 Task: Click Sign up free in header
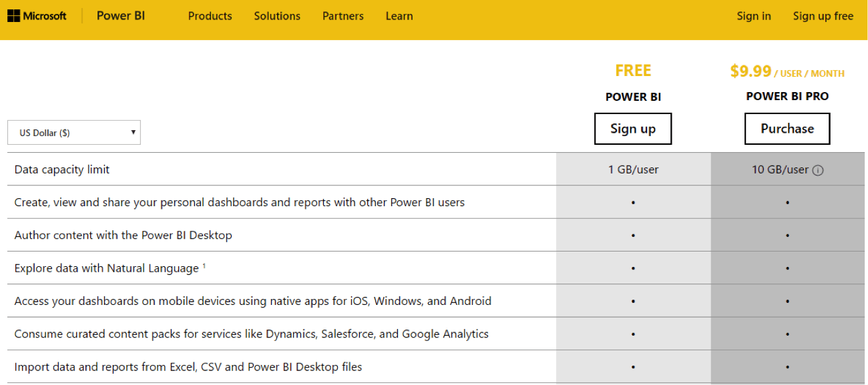pyautogui.click(x=823, y=16)
